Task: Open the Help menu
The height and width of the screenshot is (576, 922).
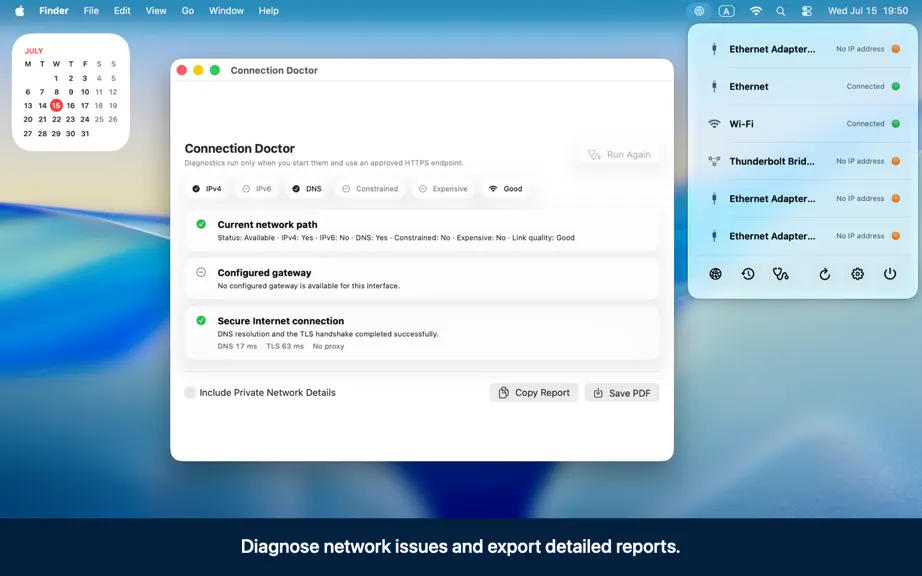Action: (269, 11)
